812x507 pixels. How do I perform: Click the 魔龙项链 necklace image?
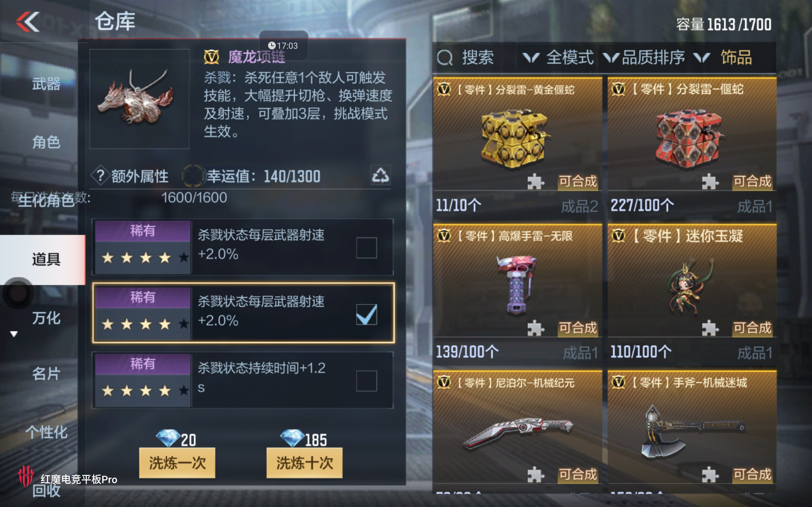coord(139,99)
